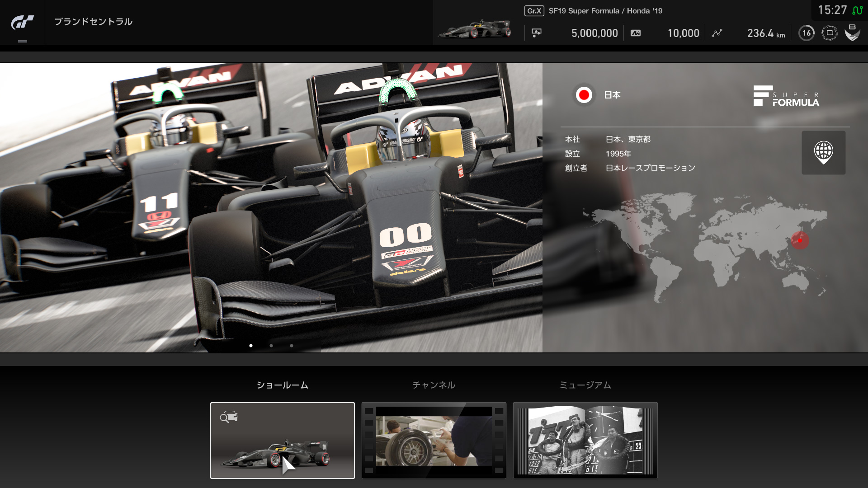Click the credits balance icon
The image size is (868, 488).
click(x=537, y=33)
